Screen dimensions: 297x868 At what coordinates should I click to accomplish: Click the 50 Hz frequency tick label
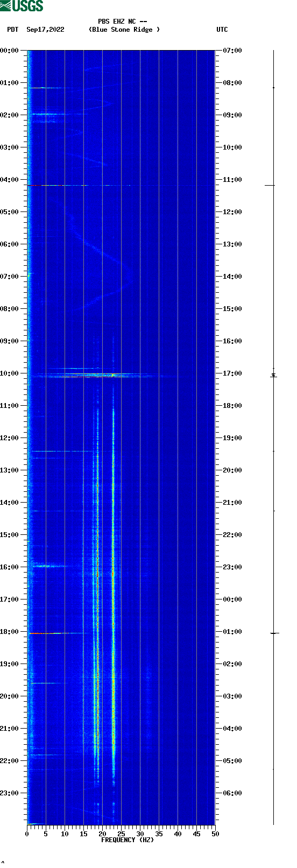coord(215,834)
